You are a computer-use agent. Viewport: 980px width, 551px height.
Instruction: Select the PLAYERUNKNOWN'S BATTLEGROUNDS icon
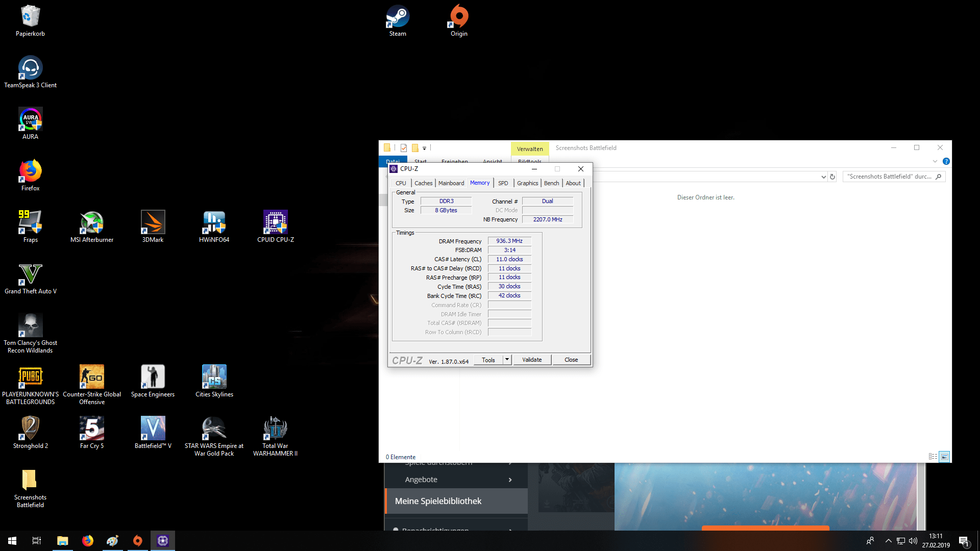pyautogui.click(x=30, y=385)
